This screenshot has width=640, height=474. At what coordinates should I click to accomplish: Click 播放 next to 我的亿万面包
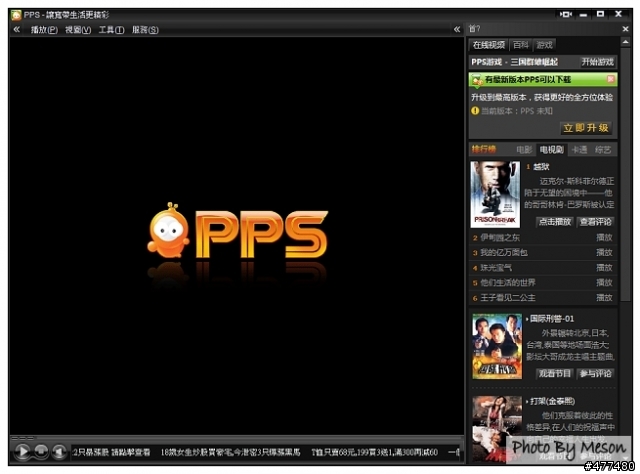(604, 253)
